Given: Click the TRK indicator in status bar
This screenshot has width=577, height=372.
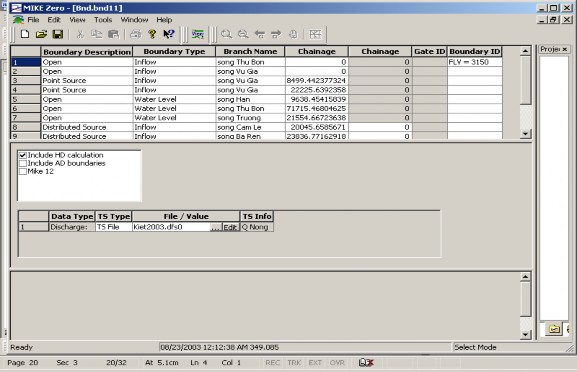Looking at the screenshot, I should tap(294, 363).
